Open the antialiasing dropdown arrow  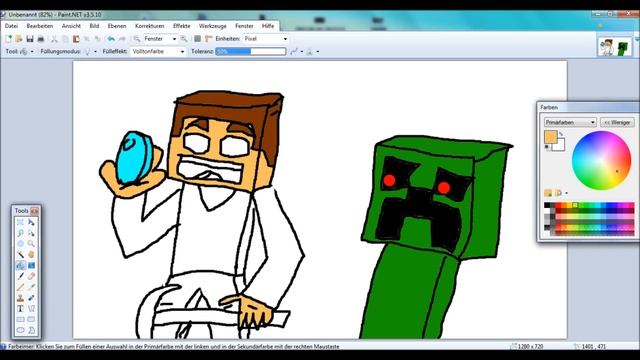302,51
